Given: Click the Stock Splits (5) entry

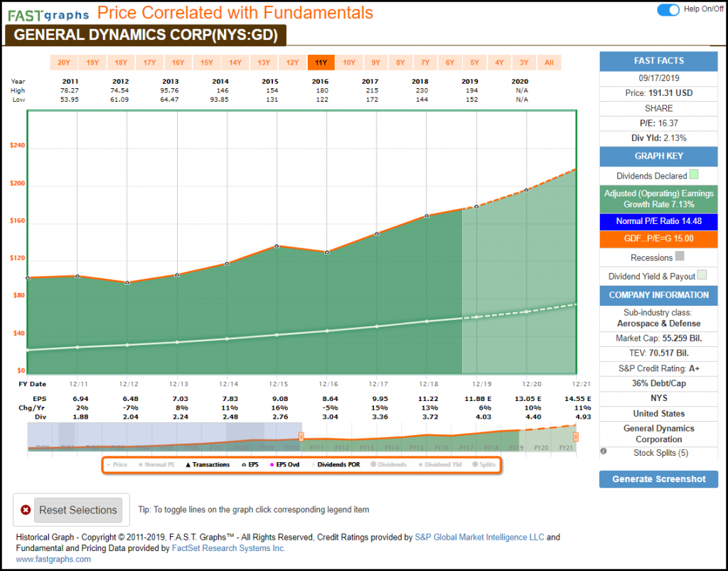Looking at the screenshot, I should click(x=660, y=453).
